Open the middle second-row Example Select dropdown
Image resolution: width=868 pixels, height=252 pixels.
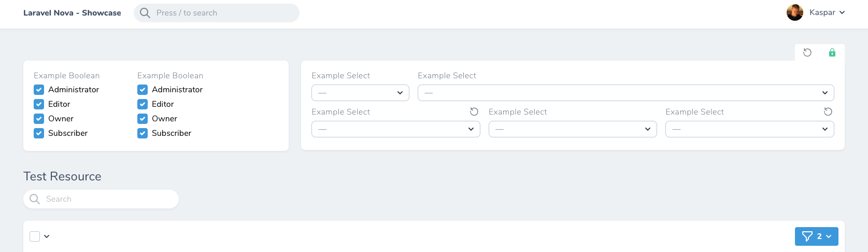click(573, 129)
